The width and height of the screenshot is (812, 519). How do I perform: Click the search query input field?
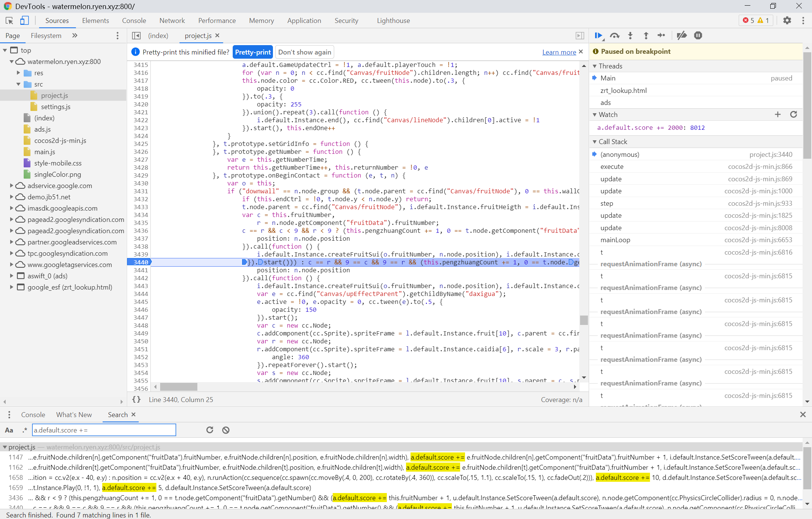[x=104, y=430]
